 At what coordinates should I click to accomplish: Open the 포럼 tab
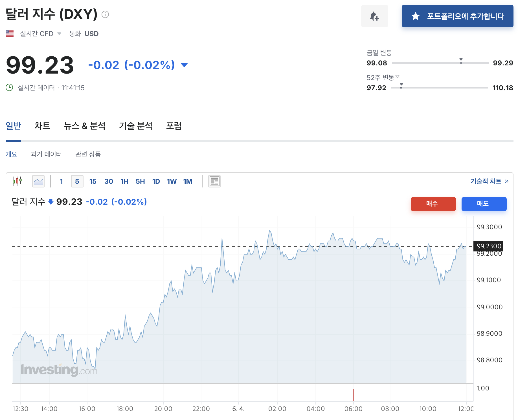[174, 126]
